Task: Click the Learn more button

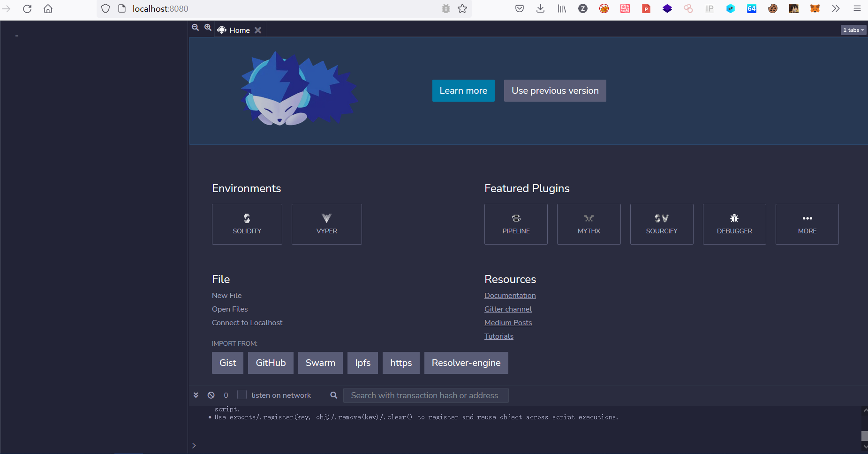Action: [x=463, y=90]
